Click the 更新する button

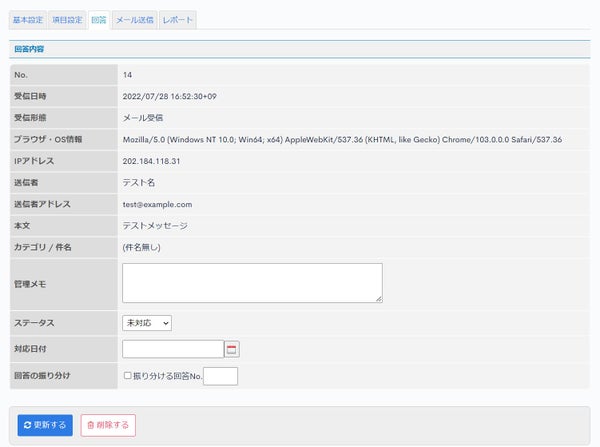(x=45, y=425)
